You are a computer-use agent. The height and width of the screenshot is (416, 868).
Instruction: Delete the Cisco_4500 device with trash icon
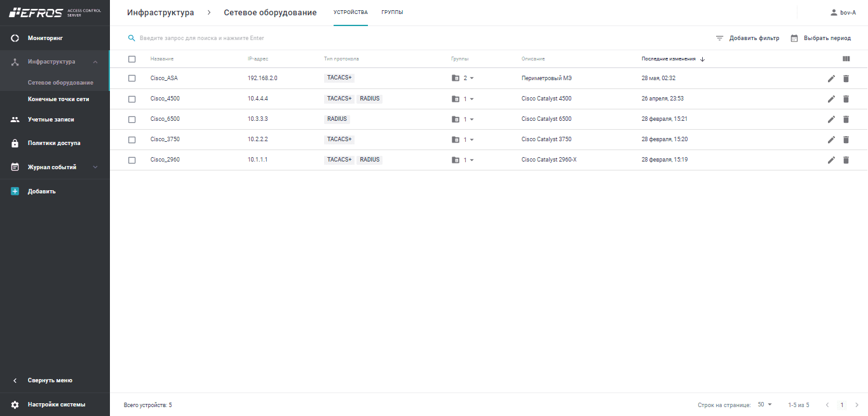(846, 99)
